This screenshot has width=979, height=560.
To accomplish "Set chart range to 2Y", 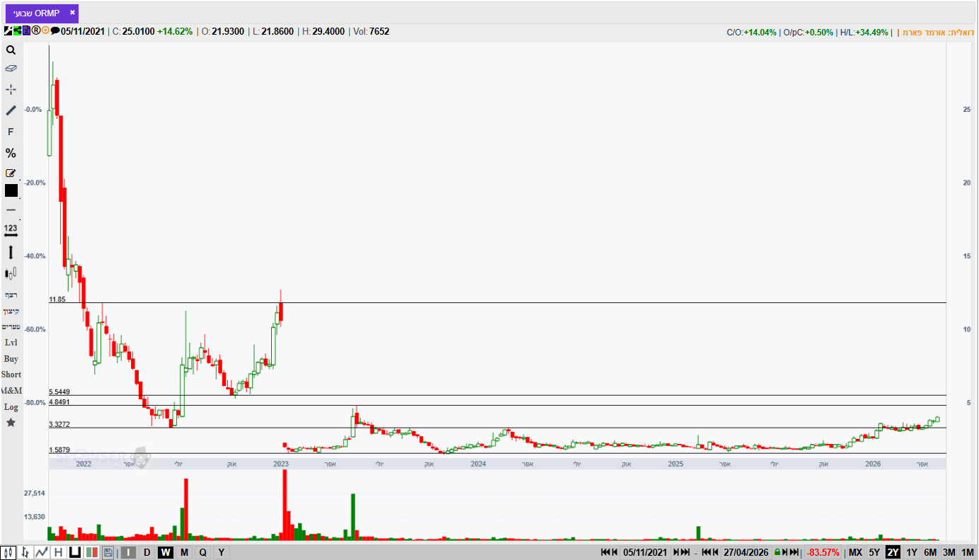I will [x=893, y=552].
